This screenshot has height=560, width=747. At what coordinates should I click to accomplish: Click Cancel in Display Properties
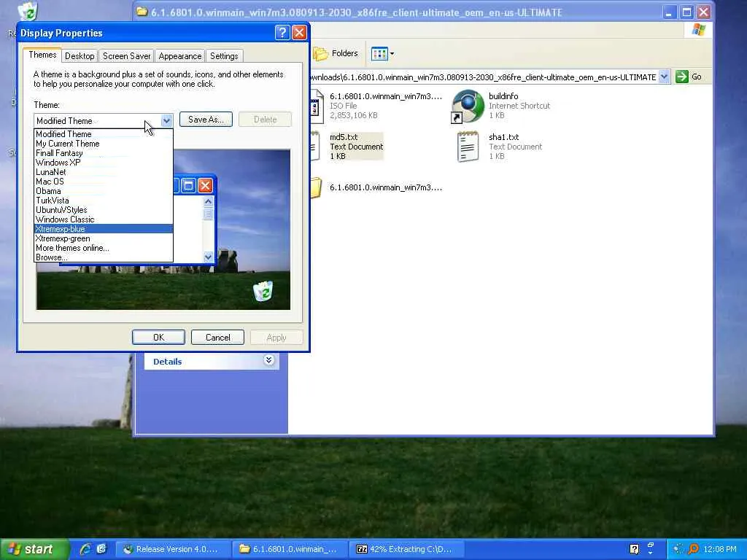[x=217, y=337]
